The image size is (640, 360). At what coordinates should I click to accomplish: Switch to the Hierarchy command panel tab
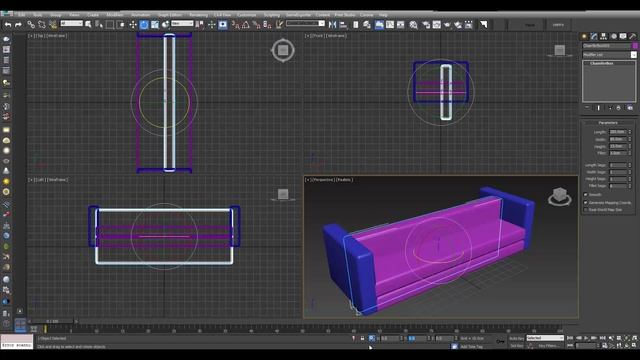tap(604, 36)
